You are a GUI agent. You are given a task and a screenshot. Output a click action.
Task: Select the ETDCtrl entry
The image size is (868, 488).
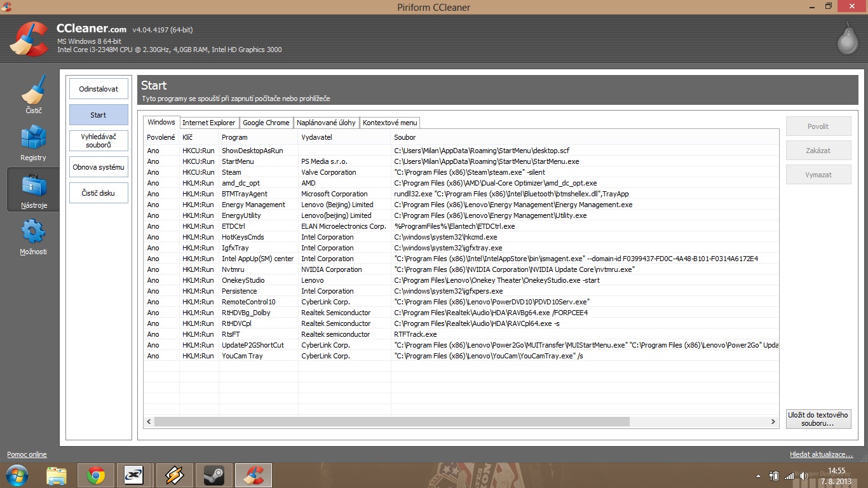(461, 226)
